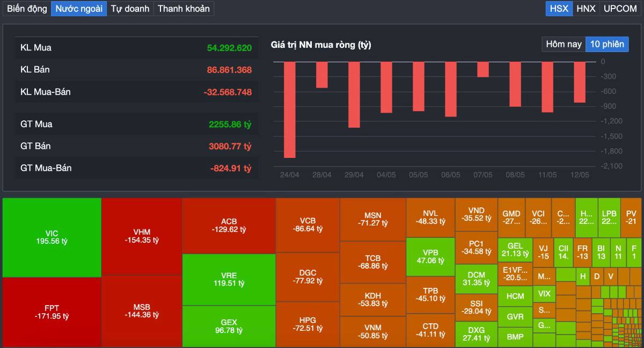
Task: Open the VCI tile
Action: point(538,217)
